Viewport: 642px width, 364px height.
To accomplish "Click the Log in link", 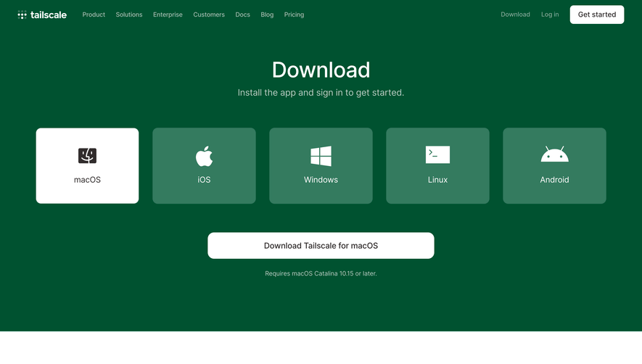I will 550,15.
